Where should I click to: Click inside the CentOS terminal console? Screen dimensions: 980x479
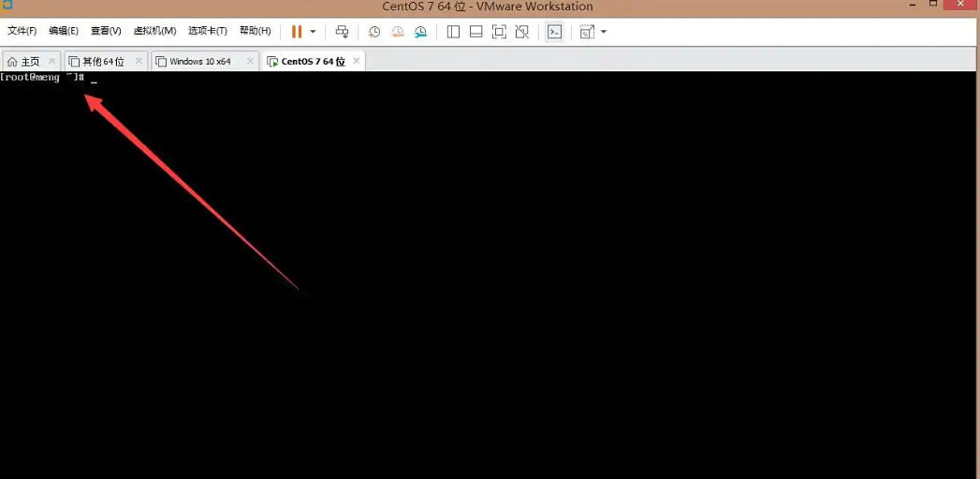coord(487,281)
